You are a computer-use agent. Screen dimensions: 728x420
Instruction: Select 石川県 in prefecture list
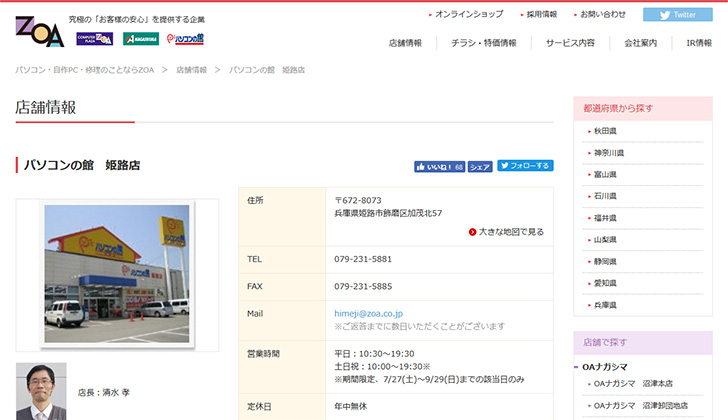[605, 196]
